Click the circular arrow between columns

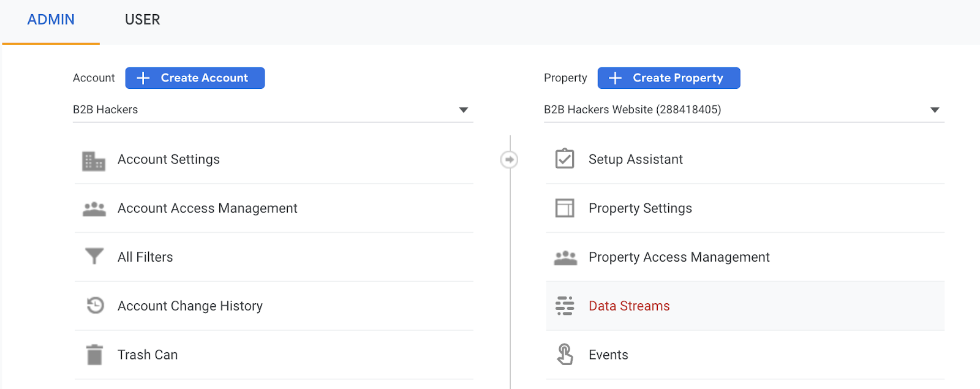[509, 160]
